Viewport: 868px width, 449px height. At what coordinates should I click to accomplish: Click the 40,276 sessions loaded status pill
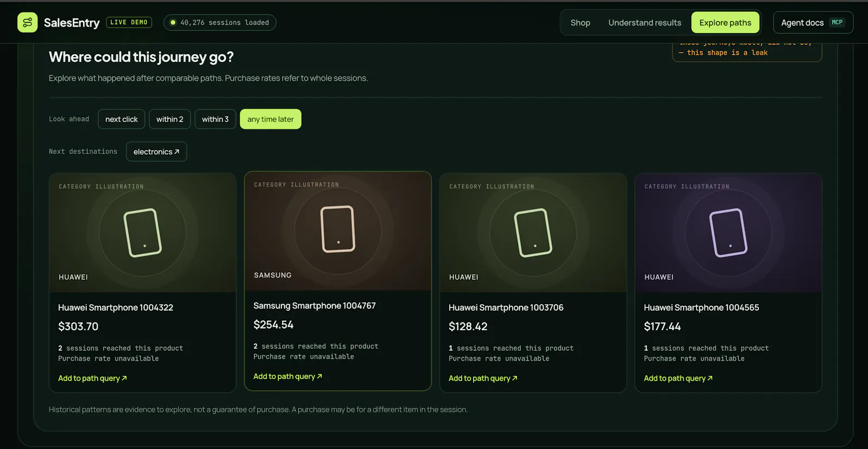pos(220,22)
